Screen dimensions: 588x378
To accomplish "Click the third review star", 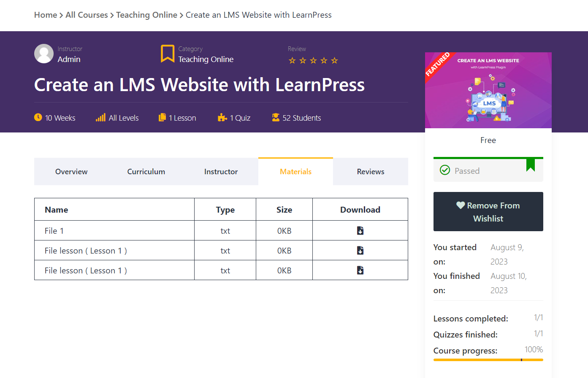I will click(313, 60).
